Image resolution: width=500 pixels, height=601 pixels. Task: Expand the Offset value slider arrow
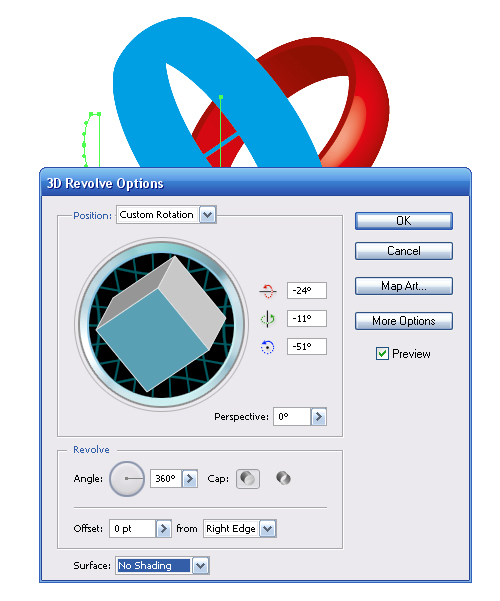(164, 529)
